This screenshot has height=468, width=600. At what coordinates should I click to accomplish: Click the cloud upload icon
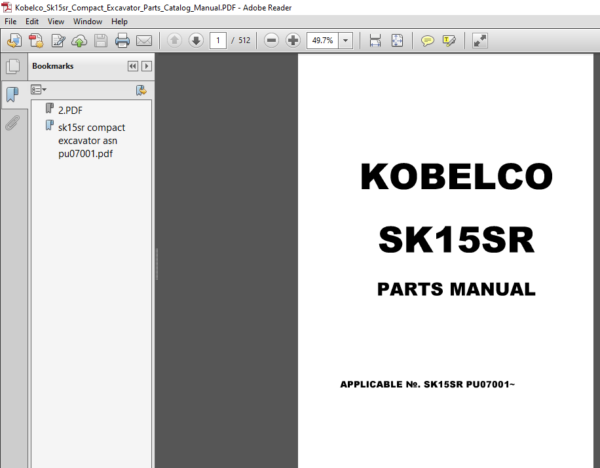[x=79, y=41]
